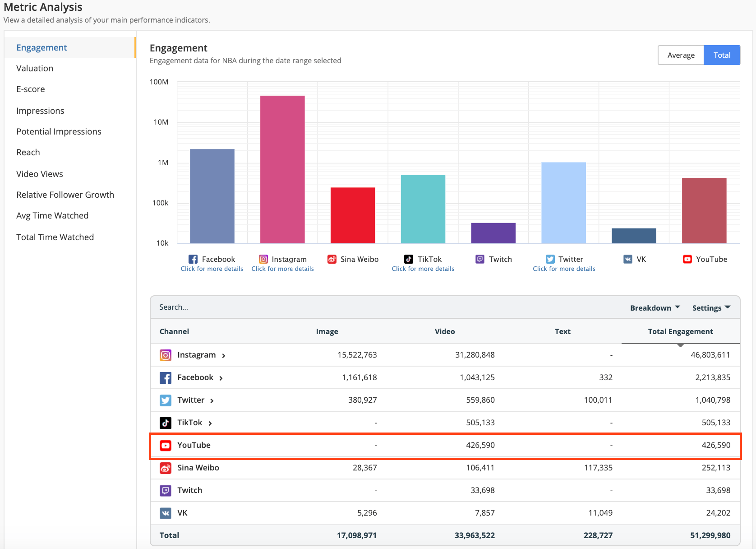Click the Twitter icon under the chart
The width and height of the screenshot is (756, 549).
(550, 259)
